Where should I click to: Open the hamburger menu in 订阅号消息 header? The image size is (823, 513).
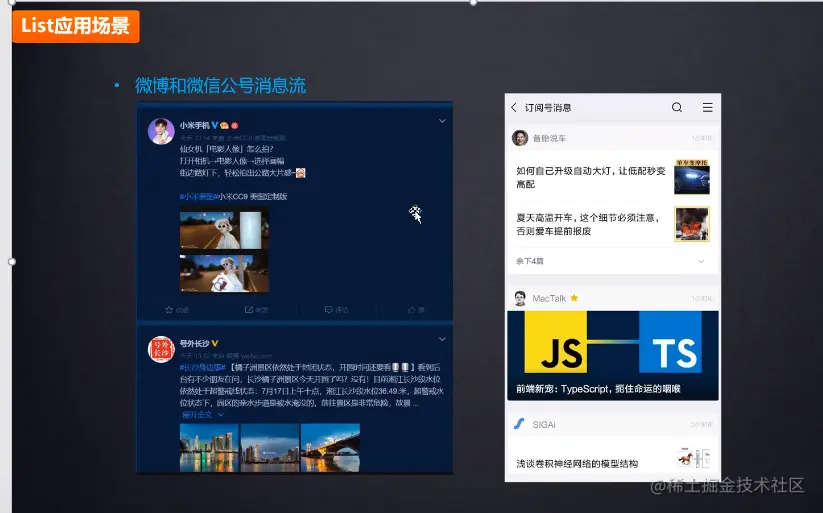708,107
